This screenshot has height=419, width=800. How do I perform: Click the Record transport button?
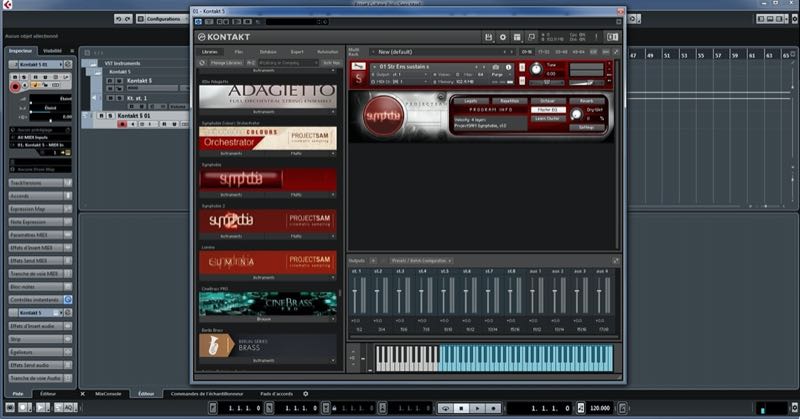(493, 408)
